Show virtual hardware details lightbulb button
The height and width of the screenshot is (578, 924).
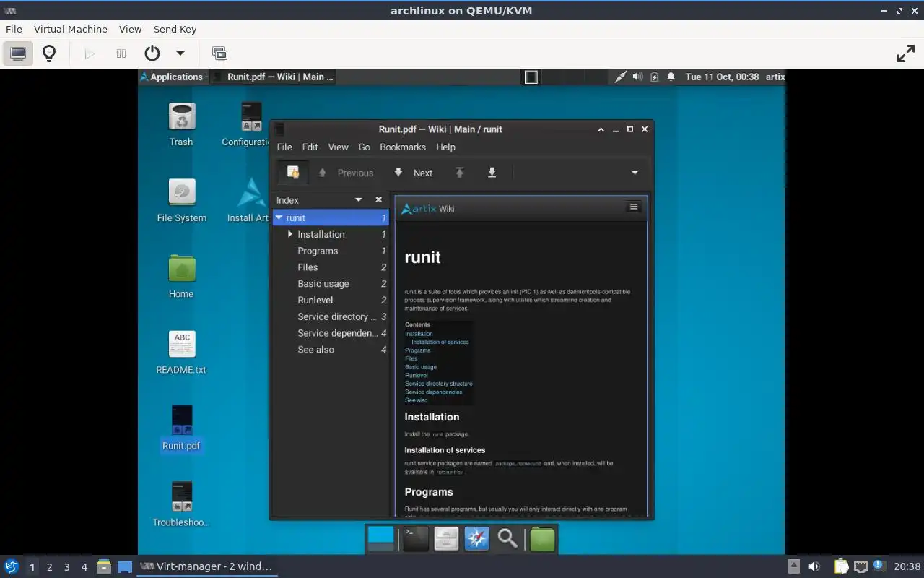click(49, 53)
